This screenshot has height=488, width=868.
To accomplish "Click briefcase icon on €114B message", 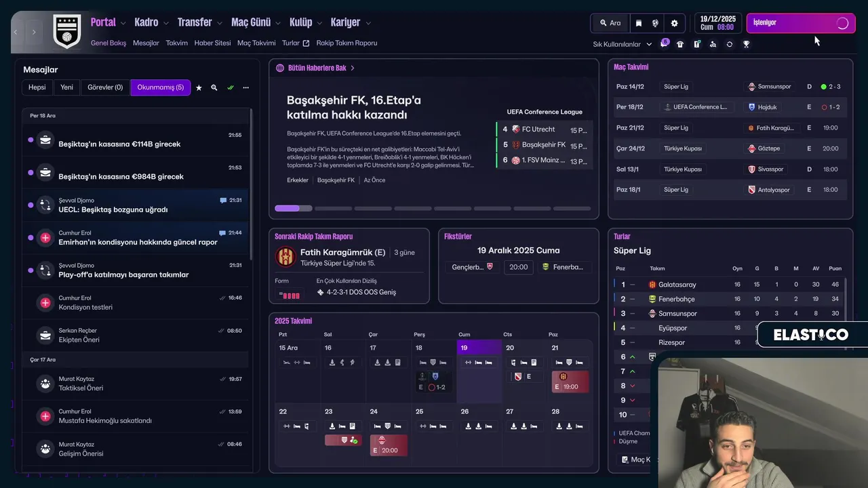I will point(45,141).
